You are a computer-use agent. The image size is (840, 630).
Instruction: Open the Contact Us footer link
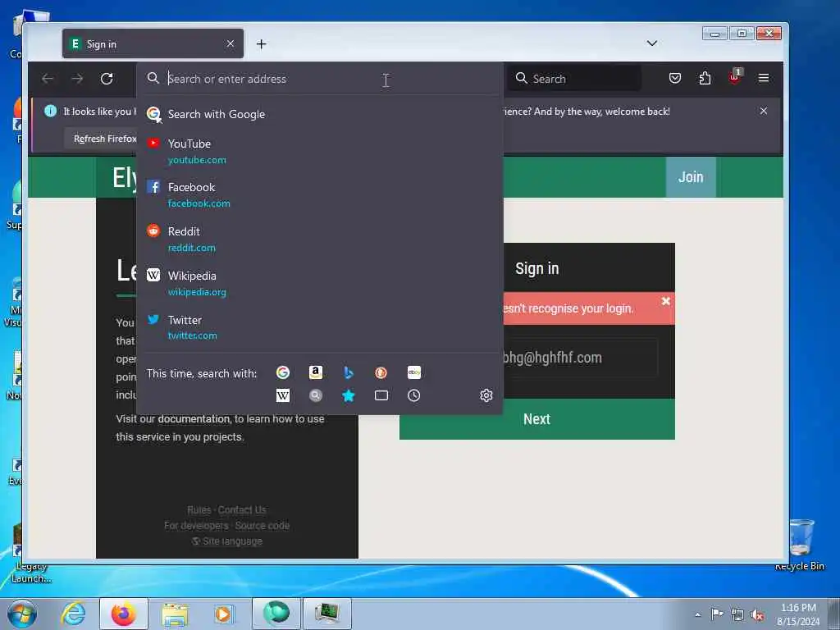242,510
